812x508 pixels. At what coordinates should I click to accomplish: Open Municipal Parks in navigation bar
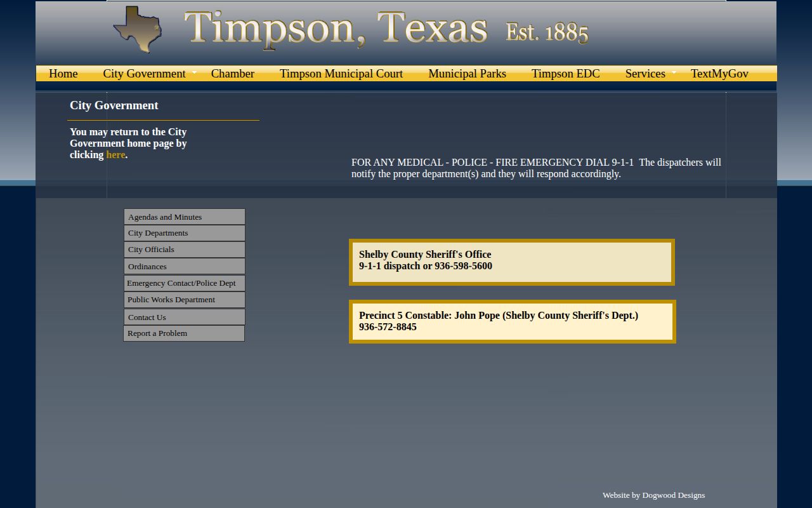tap(467, 74)
